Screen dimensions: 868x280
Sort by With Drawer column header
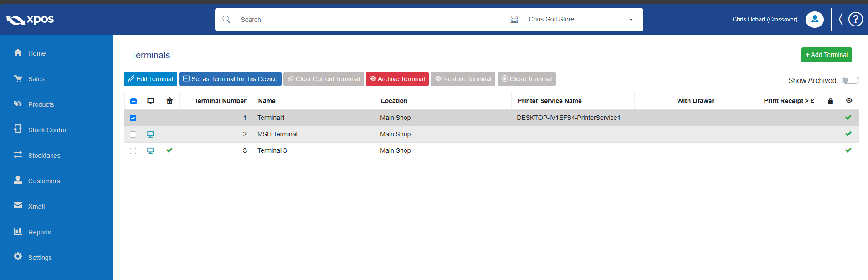pos(696,101)
